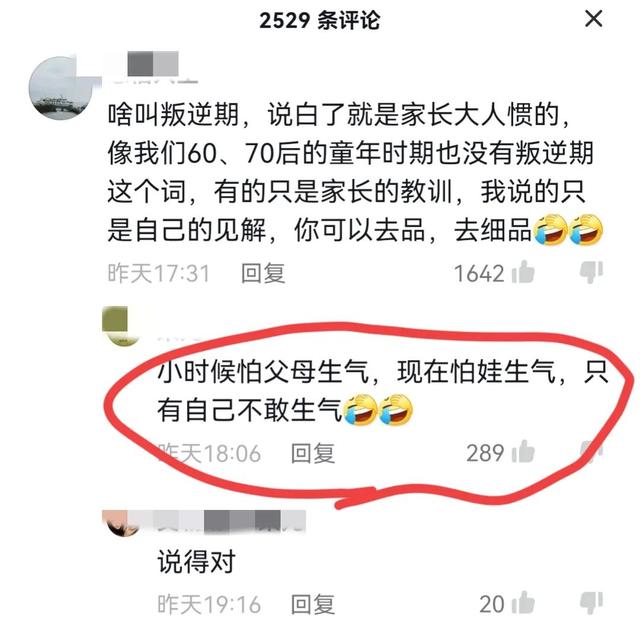Open the third commenter's avatar
This screenshot has height=638, width=640.
pyautogui.click(x=120, y=523)
